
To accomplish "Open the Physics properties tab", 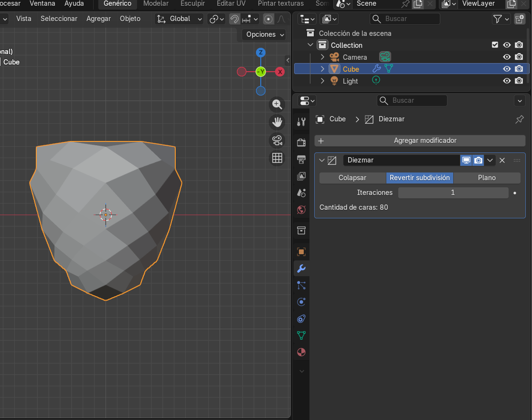I will pos(301,302).
